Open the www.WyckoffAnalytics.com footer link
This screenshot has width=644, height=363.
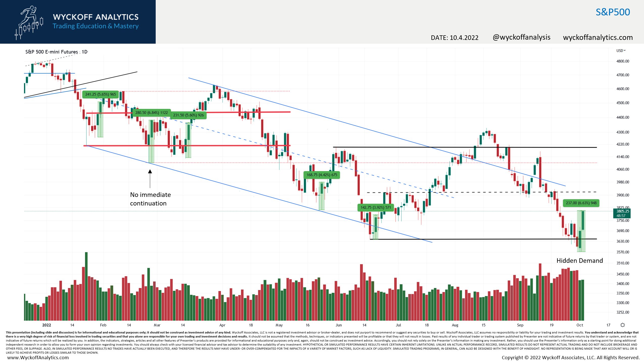38,357
